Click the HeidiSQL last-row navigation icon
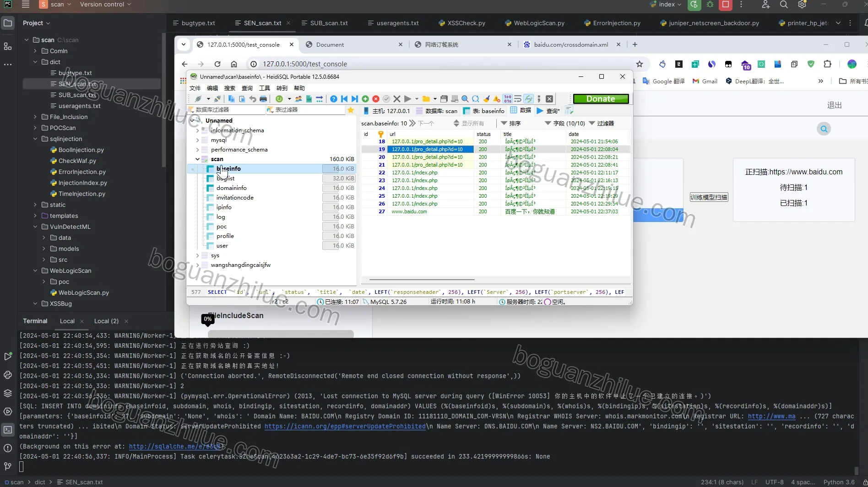 coord(354,99)
